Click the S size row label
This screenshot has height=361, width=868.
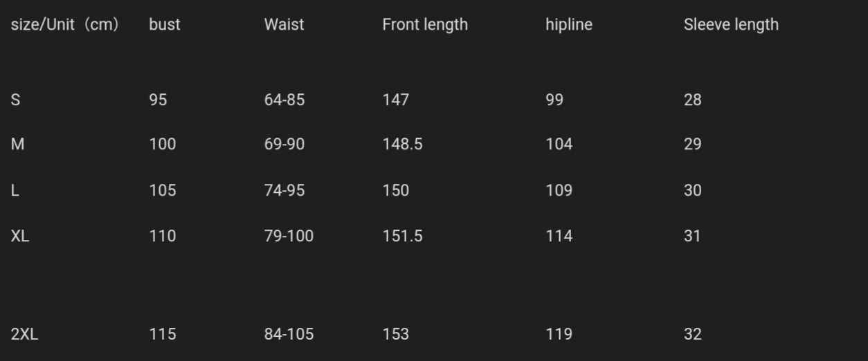[15, 100]
